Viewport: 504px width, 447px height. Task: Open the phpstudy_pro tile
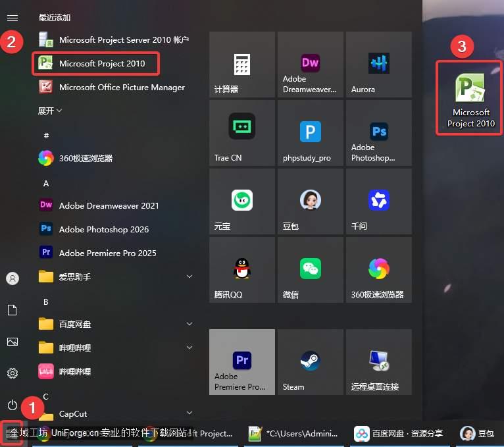tap(311, 133)
